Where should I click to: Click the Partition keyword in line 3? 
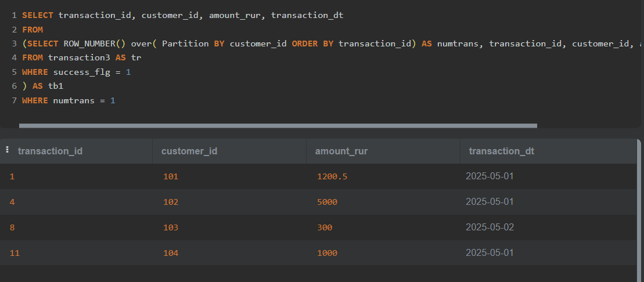(x=185, y=44)
